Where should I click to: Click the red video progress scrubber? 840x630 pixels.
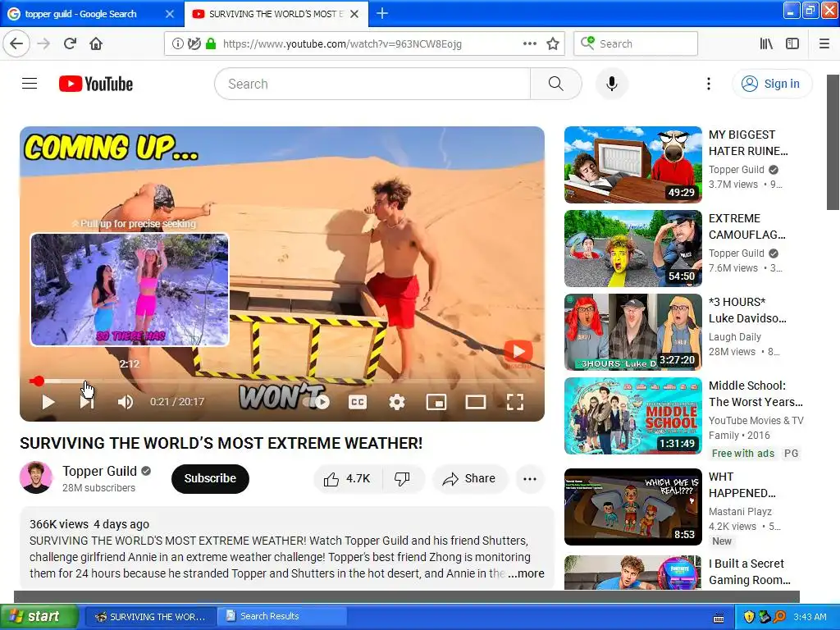(37, 381)
